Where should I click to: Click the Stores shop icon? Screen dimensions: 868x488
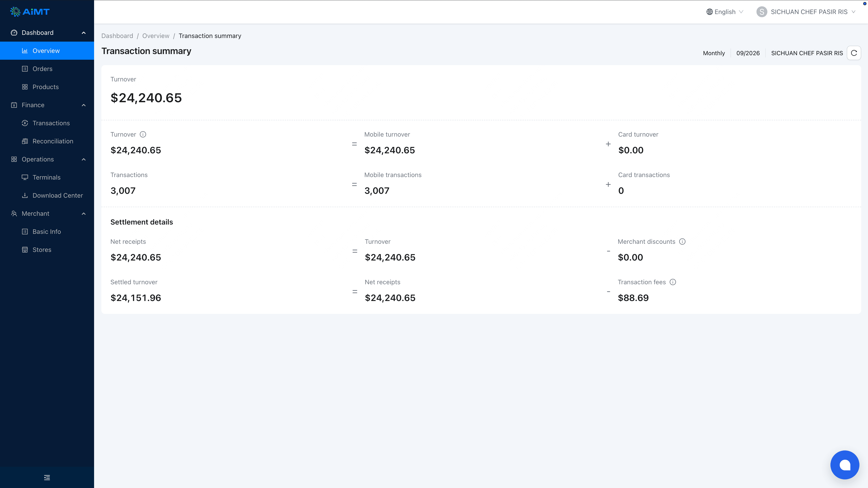point(25,250)
